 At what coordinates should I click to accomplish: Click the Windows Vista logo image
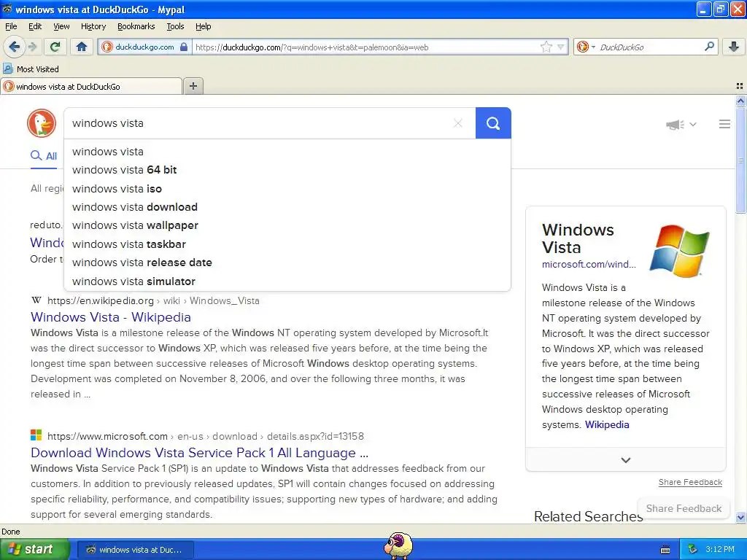point(679,251)
